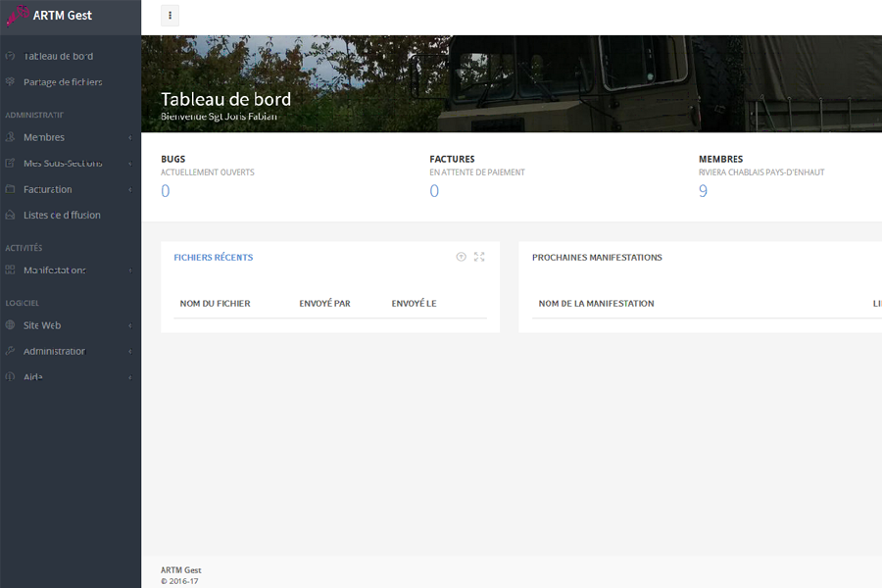Click the Tableau de bord gauge icon

11,56
